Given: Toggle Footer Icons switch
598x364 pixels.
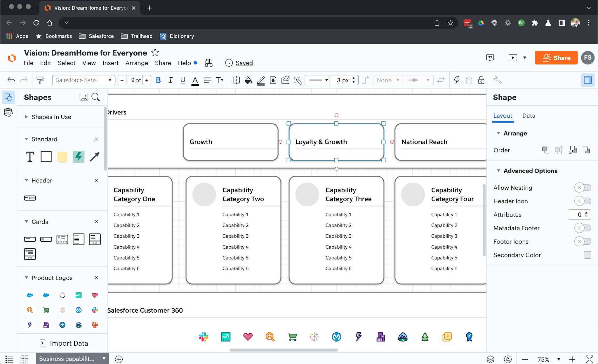Looking at the screenshot, I should point(583,241).
